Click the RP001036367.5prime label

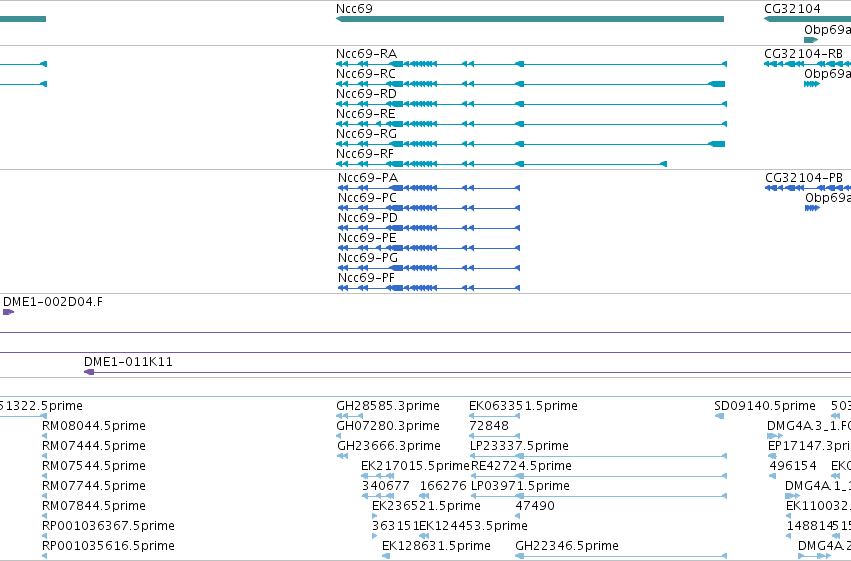(109, 526)
